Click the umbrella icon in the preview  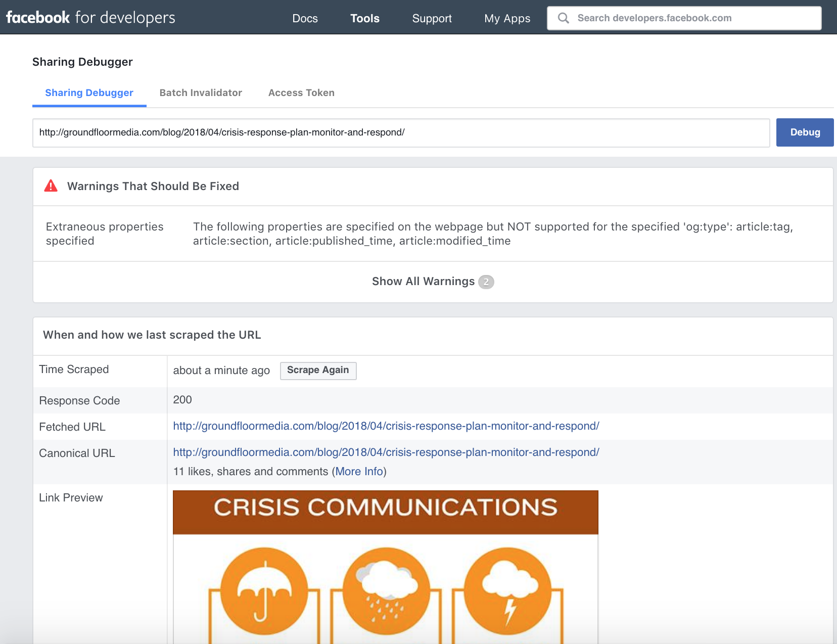[264, 591]
